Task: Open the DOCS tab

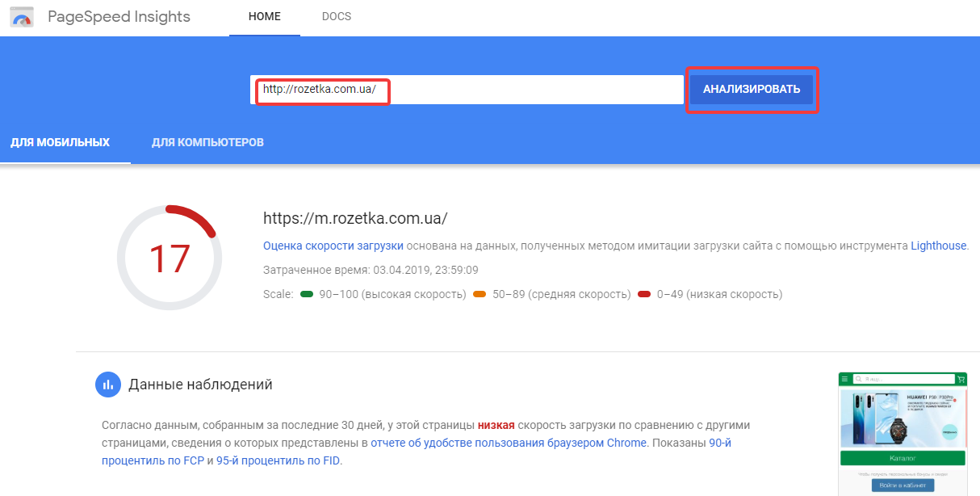Action: pos(337,17)
